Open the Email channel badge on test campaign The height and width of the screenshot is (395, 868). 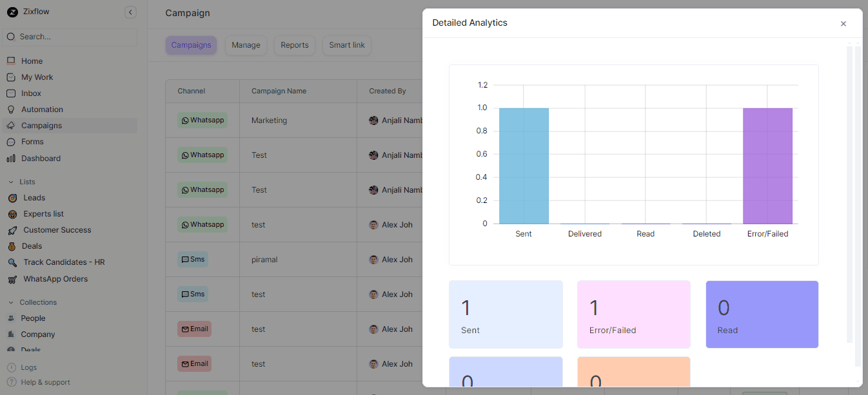point(194,329)
